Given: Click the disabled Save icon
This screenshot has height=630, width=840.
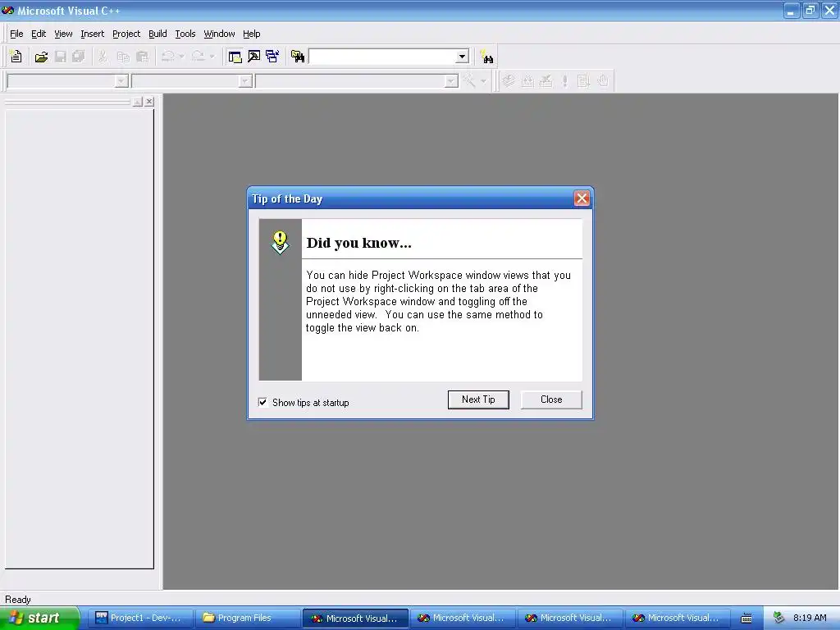Looking at the screenshot, I should pyautogui.click(x=60, y=57).
